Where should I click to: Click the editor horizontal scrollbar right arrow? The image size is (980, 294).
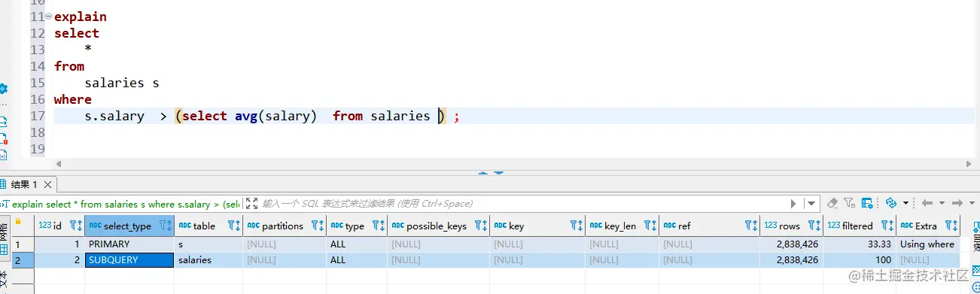tap(969, 164)
